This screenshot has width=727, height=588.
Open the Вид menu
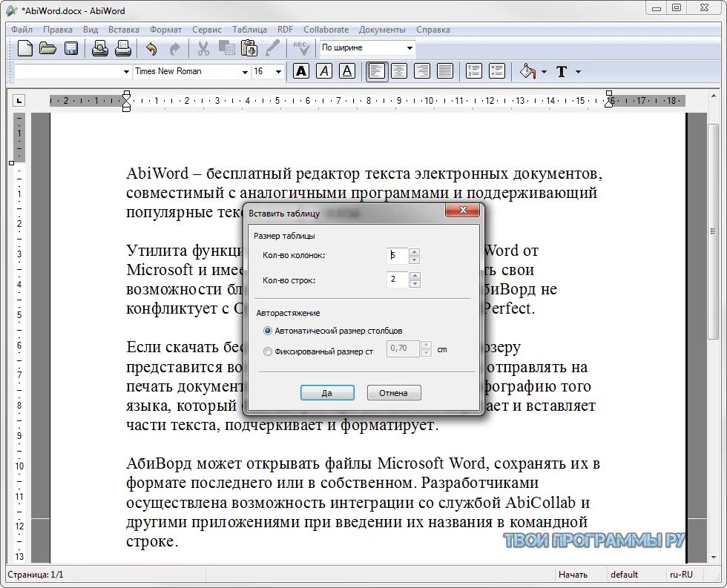[91, 30]
